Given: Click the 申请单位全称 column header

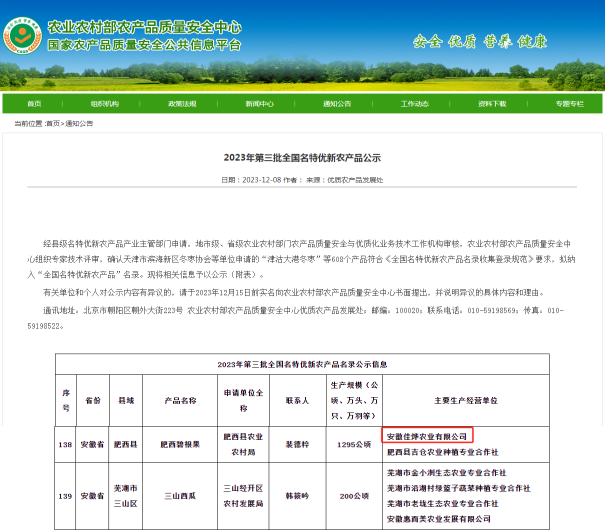Looking at the screenshot, I should (x=243, y=400).
